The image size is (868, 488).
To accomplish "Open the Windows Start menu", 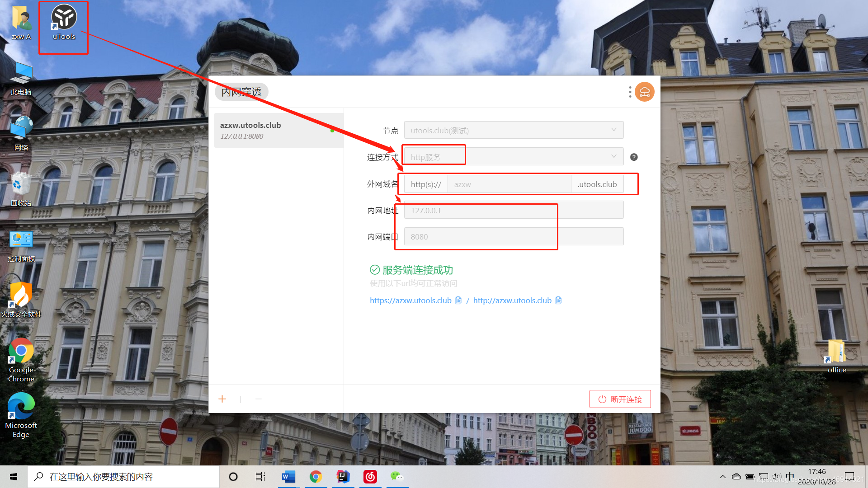I will [14, 477].
